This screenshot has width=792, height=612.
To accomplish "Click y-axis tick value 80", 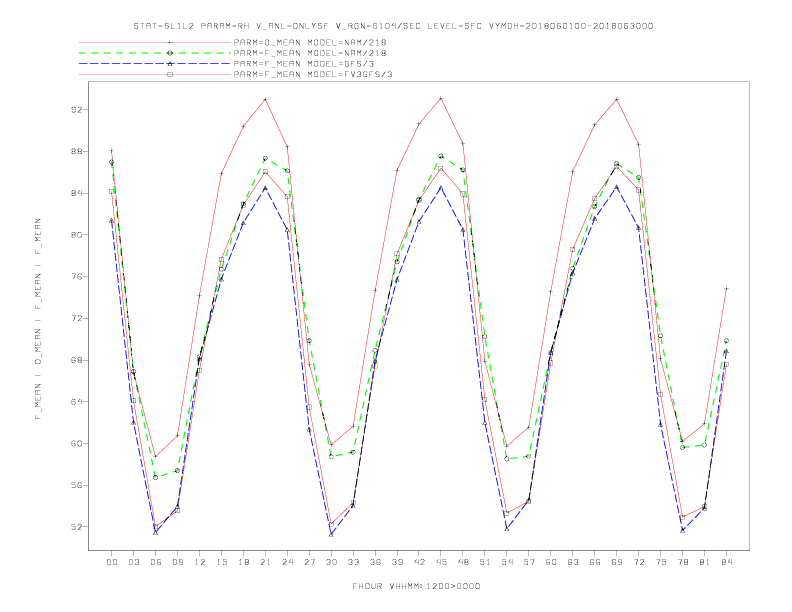I will coord(77,235).
